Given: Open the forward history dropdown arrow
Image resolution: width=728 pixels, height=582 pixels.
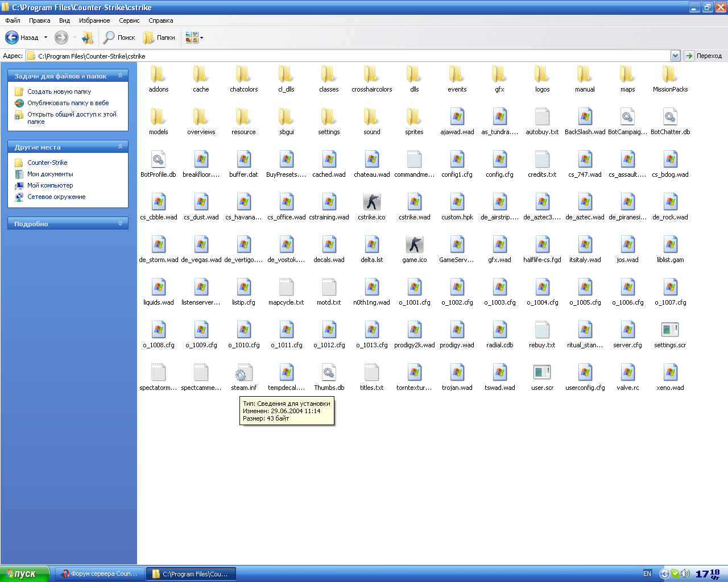Looking at the screenshot, I should point(75,38).
